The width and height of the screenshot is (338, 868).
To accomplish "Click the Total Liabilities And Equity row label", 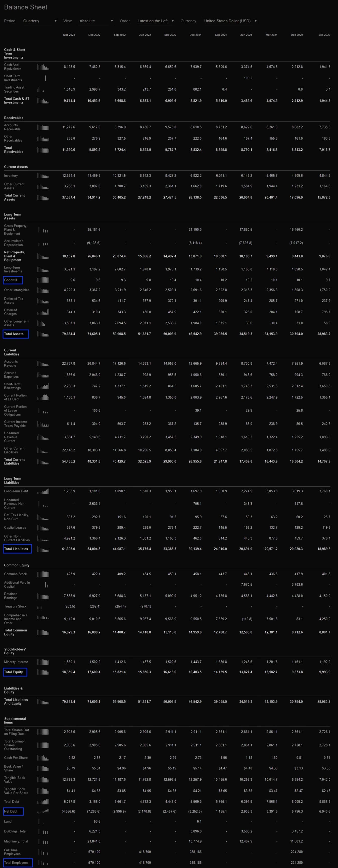I will [16, 702].
